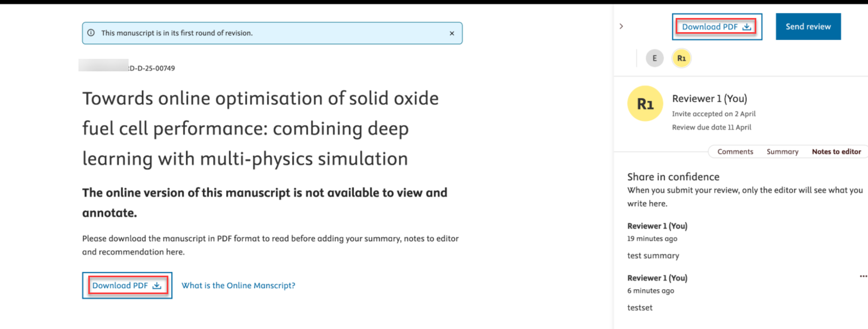Click the download icon next to Send review
Viewport: 868px width, 329px height.
click(747, 27)
